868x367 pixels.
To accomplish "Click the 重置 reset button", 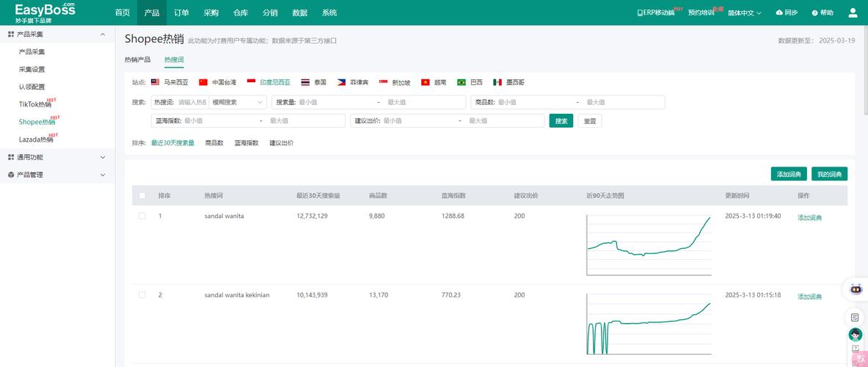I will 590,120.
